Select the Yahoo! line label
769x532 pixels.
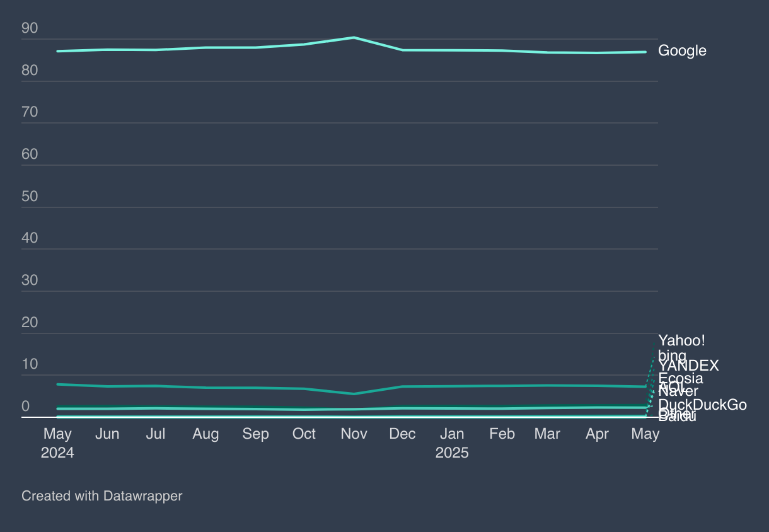click(x=681, y=340)
